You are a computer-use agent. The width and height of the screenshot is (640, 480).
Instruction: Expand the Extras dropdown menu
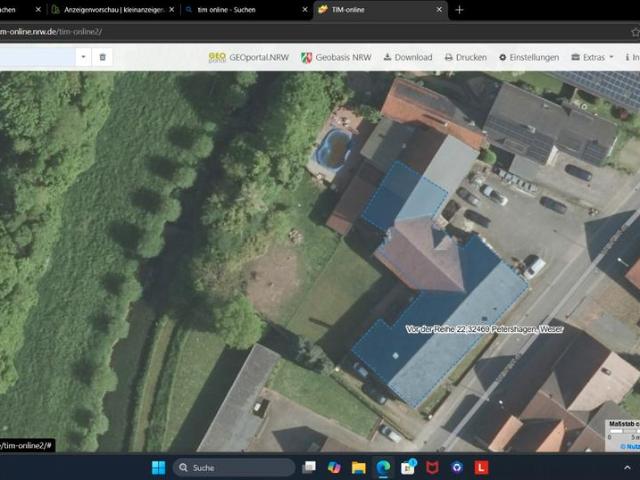592,58
